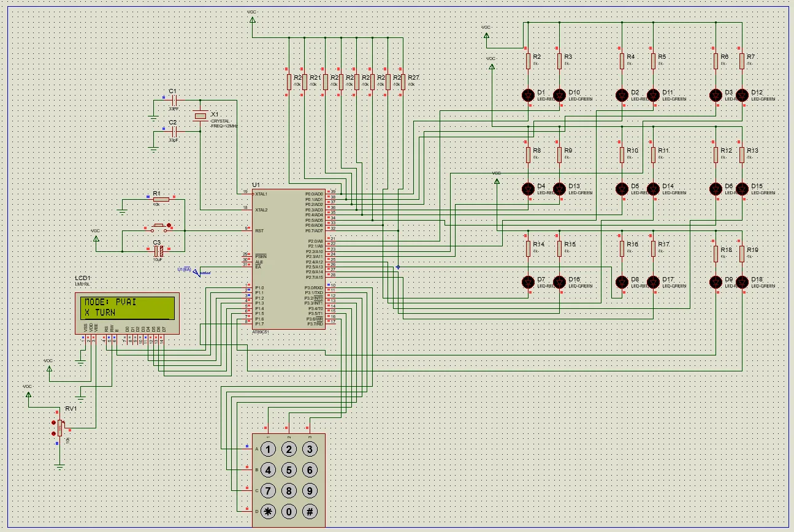Select capacitor C1
The width and height of the screenshot is (794, 532).
coord(173,100)
